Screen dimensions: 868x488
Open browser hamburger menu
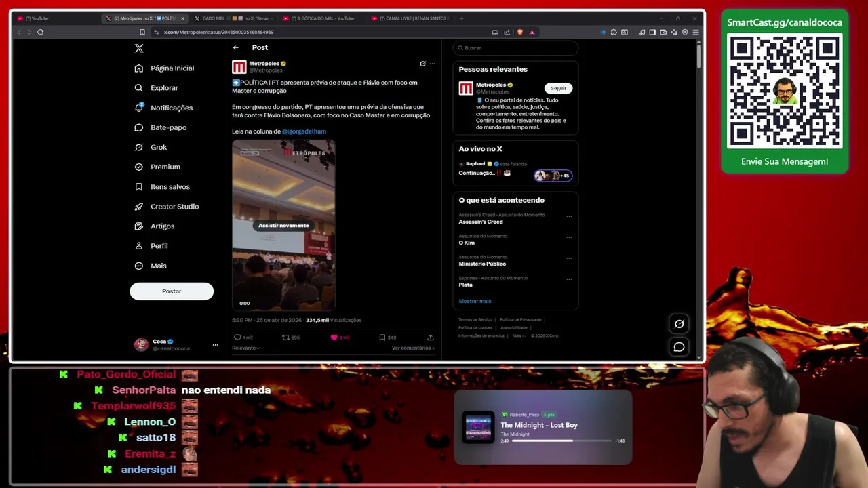click(x=696, y=32)
